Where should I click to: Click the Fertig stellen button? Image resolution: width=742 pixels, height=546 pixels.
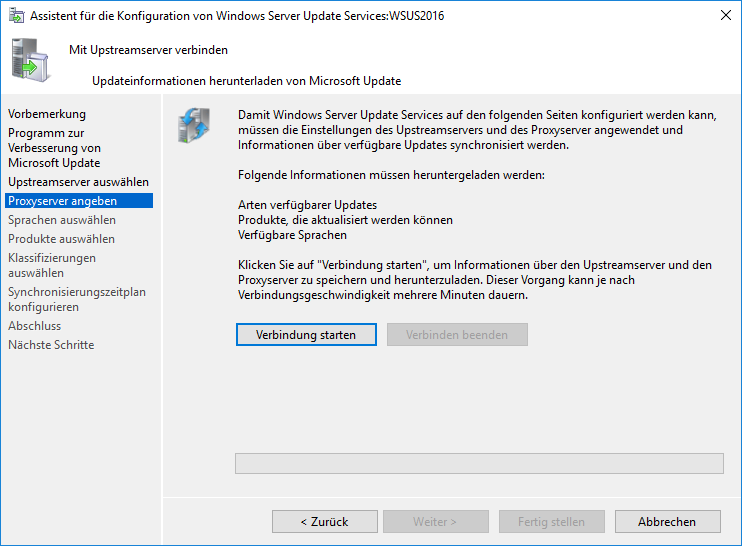pyautogui.click(x=552, y=521)
